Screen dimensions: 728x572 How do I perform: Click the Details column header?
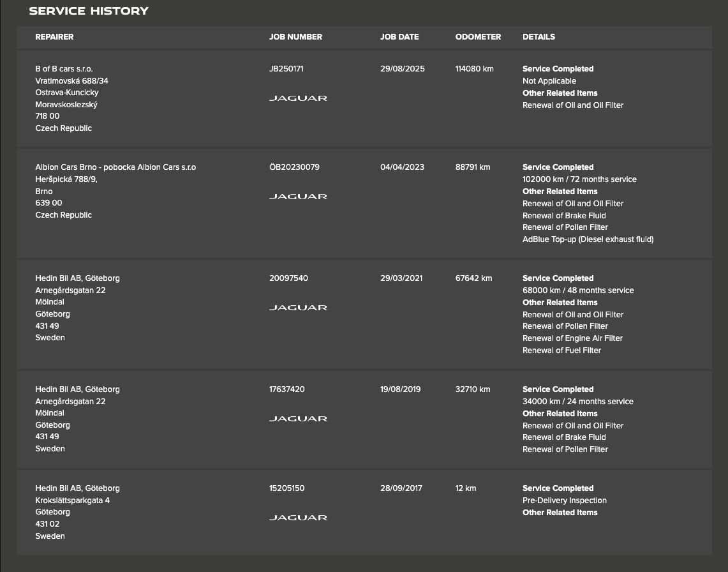point(539,37)
